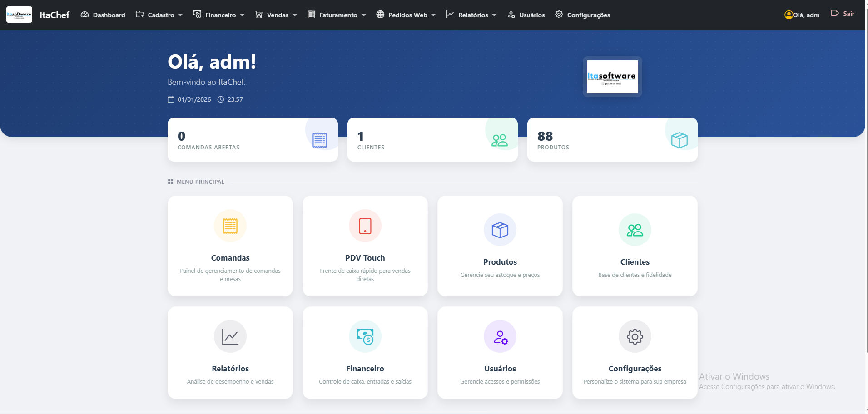Image resolution: width=868 pixels, height=414 pixels.
Task: Click the Sair button to log out
Action: tap(844, 14)
